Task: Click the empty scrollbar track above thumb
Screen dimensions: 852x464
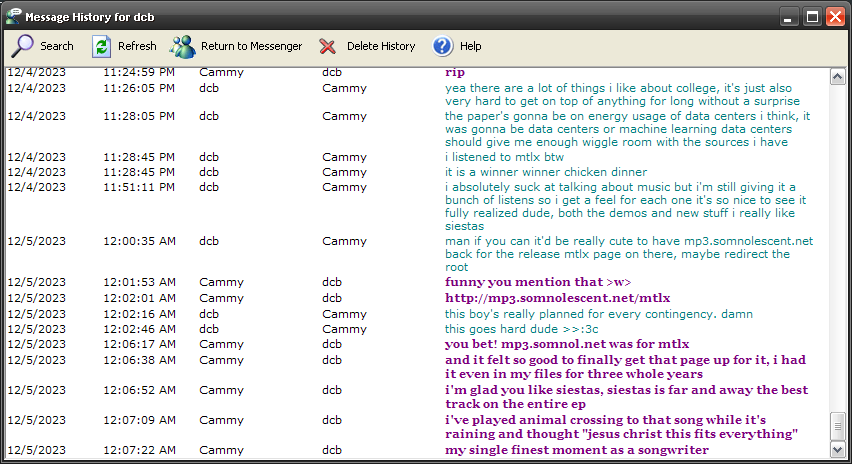Action: click(838, 250)
